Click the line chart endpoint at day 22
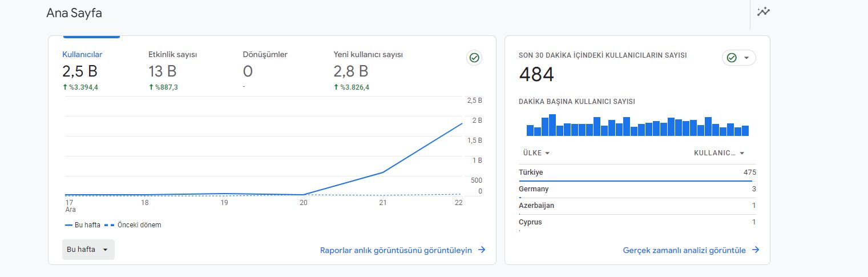This screenshot has width=868, height=277. 462,123
